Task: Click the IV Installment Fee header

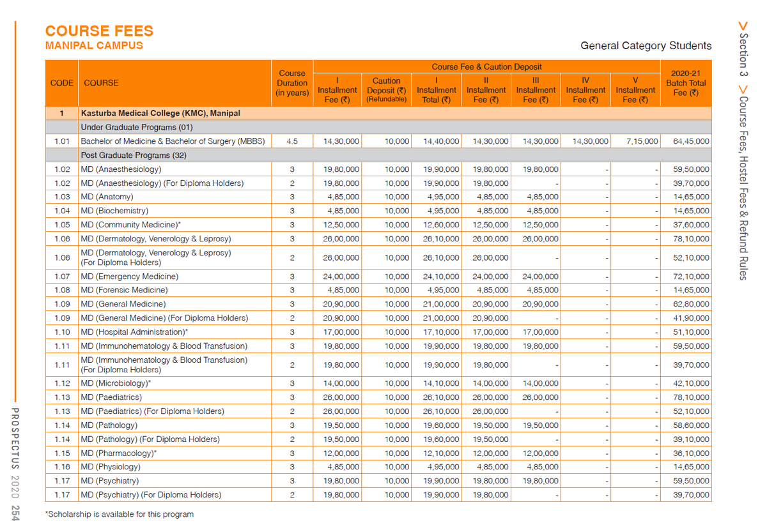Action: 585,90
